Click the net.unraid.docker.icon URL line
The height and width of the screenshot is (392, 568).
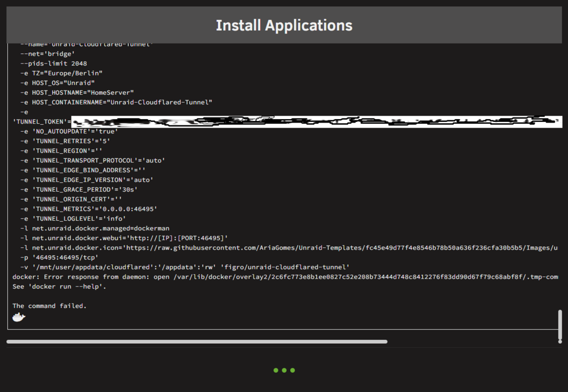(x=289, y=248)
